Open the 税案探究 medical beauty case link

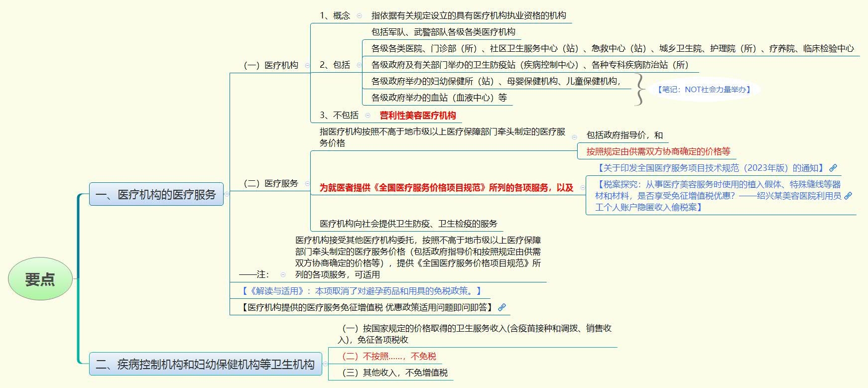tap(718, 196)
